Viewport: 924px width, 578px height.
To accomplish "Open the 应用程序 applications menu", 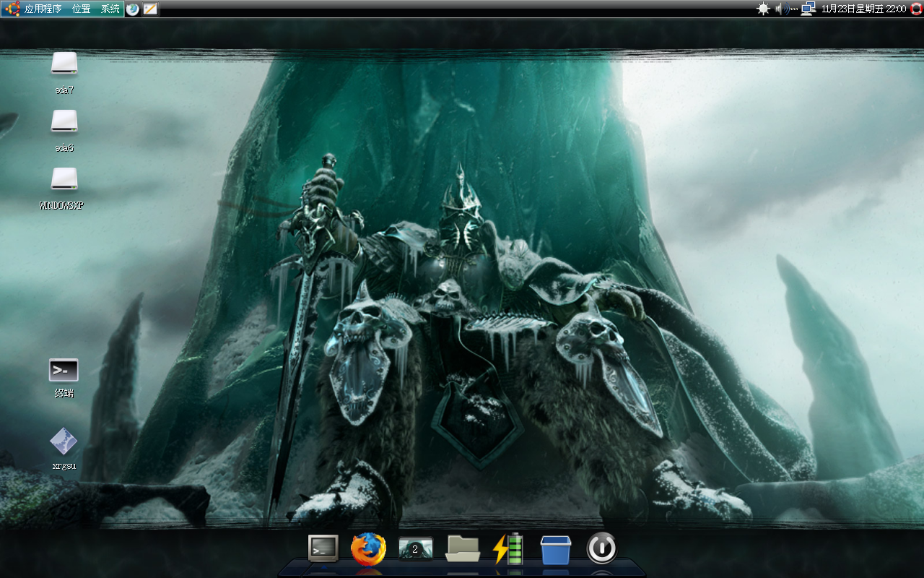I will pyautogui.click(x=43, y=9).
